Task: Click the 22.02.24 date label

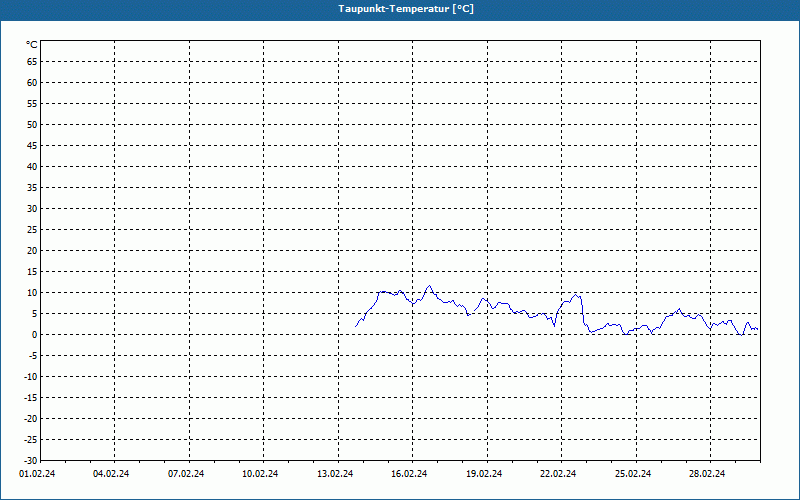Action: (x=558, y=474)
